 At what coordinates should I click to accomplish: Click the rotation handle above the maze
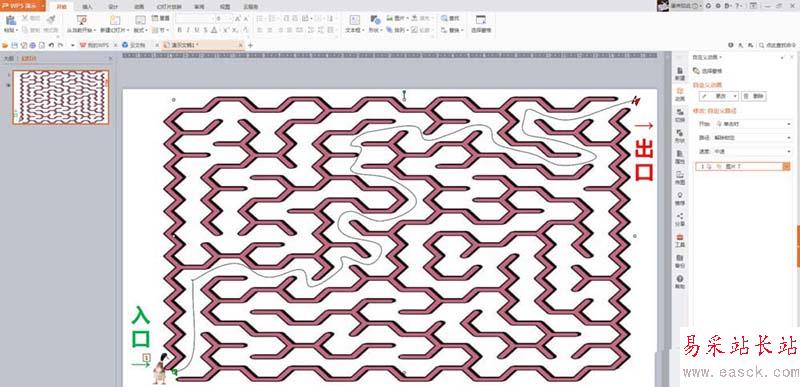(405, 93)
